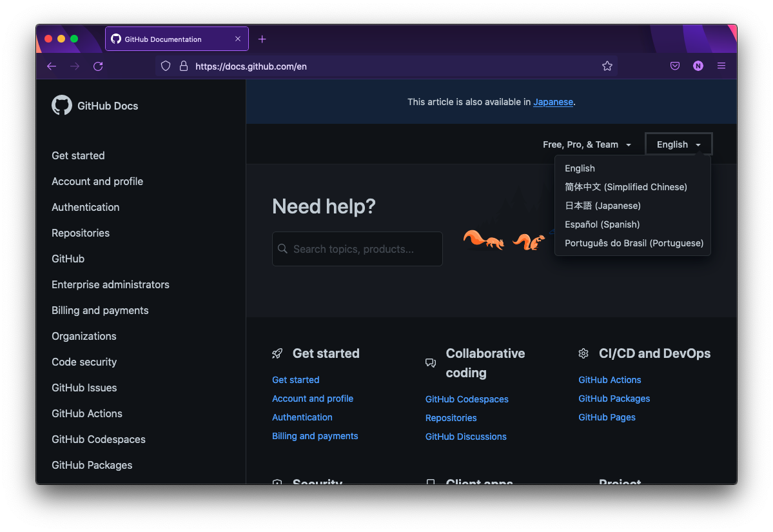773x532 pixels.
Task: Open the Firefox account avatar icon
Action: point(698,66)
